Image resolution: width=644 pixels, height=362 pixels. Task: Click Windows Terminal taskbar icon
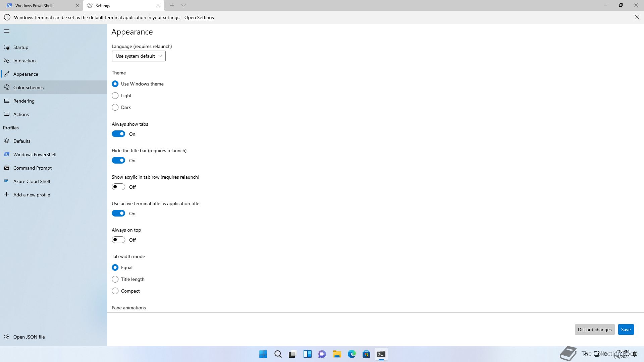[381, 354]
